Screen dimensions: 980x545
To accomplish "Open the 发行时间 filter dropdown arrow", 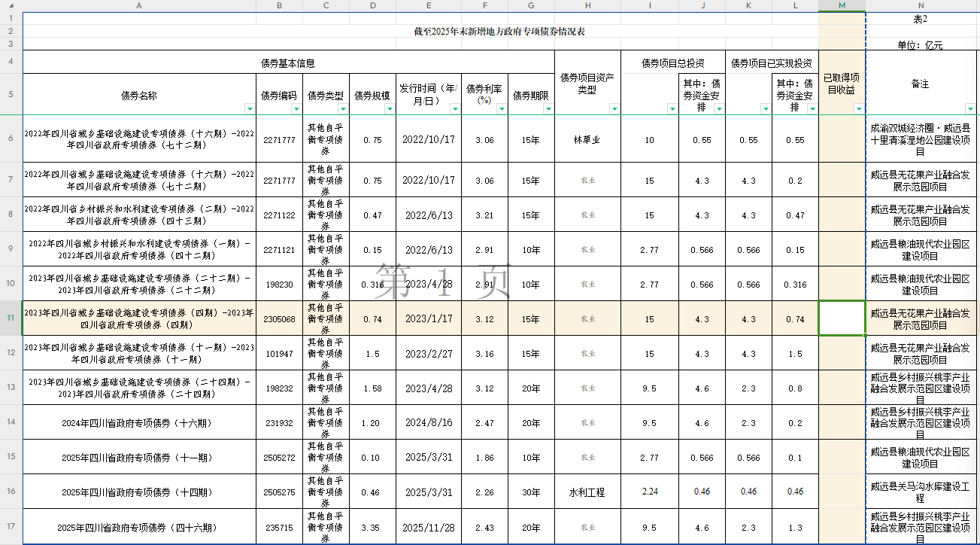I will (x=455, y=109).
